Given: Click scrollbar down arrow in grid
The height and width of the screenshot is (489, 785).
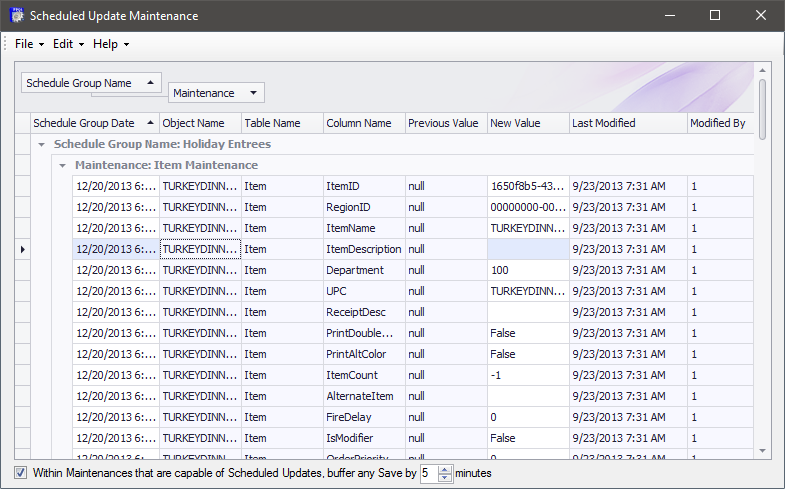Looking at the screenshot, I should pos(762,451).
